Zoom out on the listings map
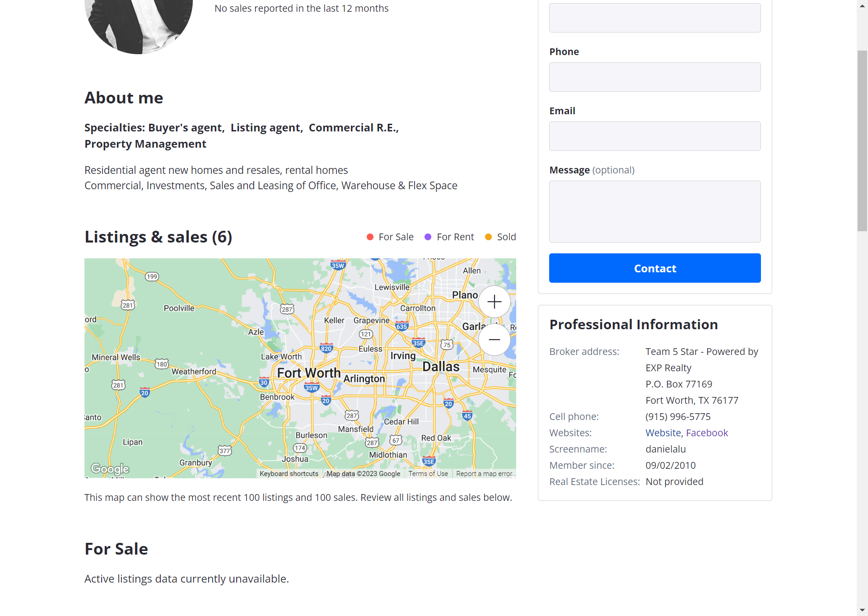The height and width of the screenshot is (616, 868). (494, 340)
